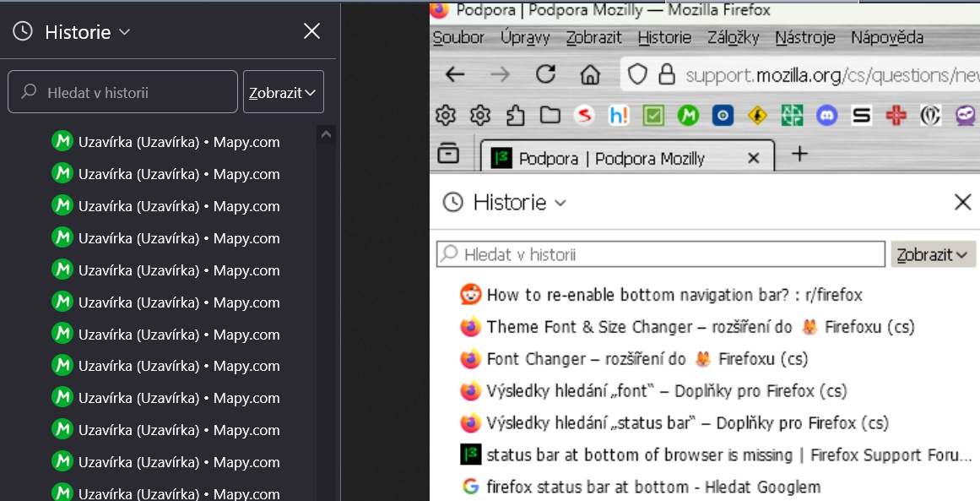Viewport: 980px width, 501px height.
Task: Click the Hledat v historii field, dark sidebar
Action: click(122, 92)
